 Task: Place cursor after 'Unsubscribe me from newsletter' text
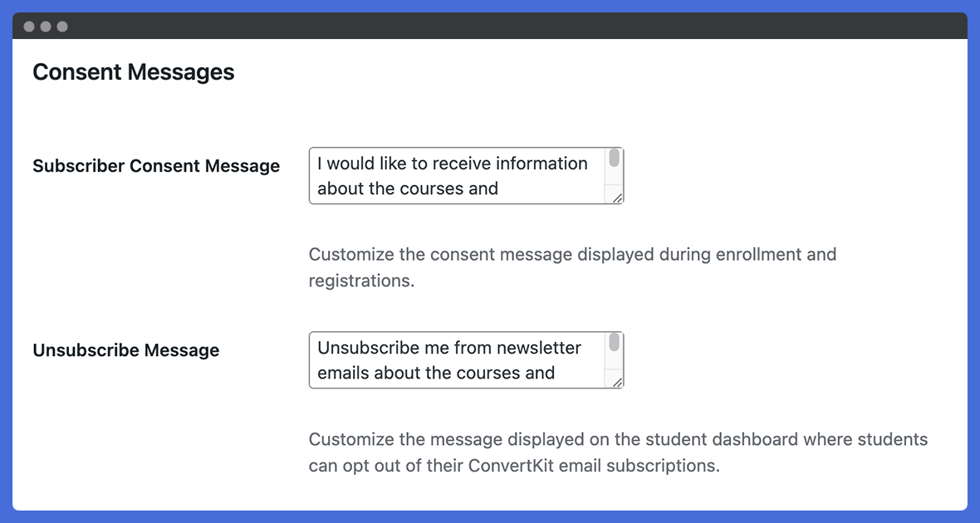[582, 347]
